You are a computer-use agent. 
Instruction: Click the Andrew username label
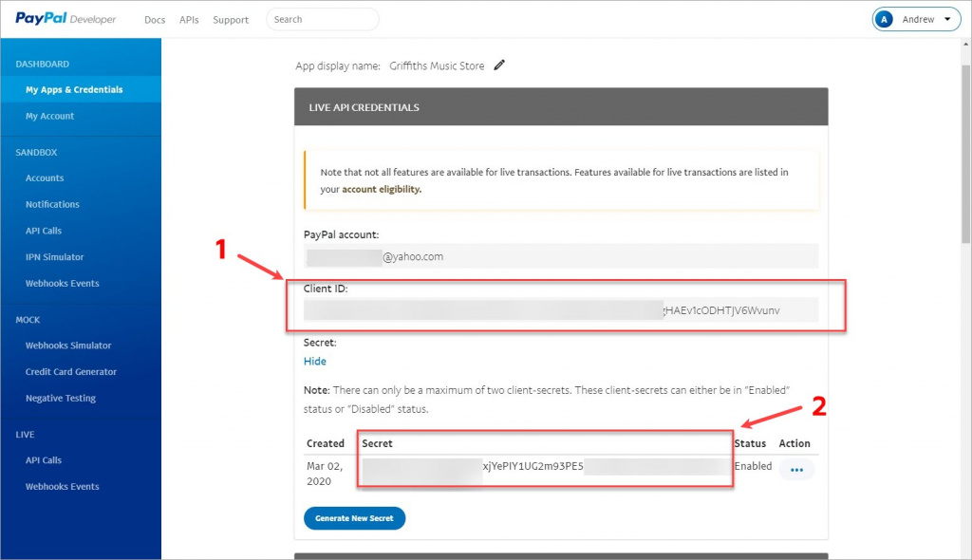pyautogui.click(x=918, y=19)
